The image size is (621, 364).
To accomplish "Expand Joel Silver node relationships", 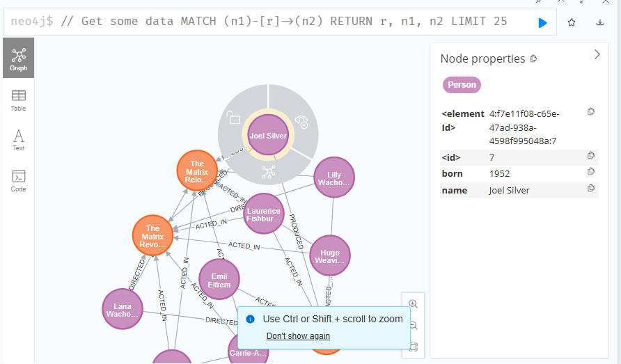I will (269, 172).
